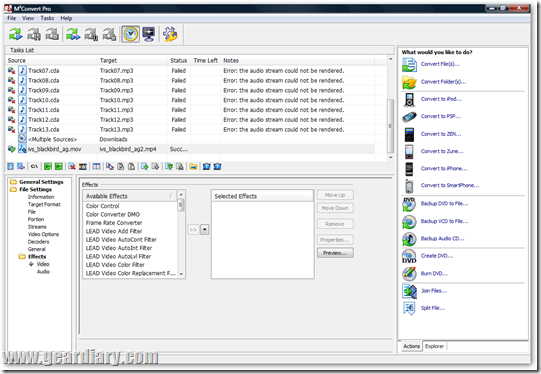Click the Backup DVD to File icon
This screenshot has height=374, width=541.
coord(409,204)
